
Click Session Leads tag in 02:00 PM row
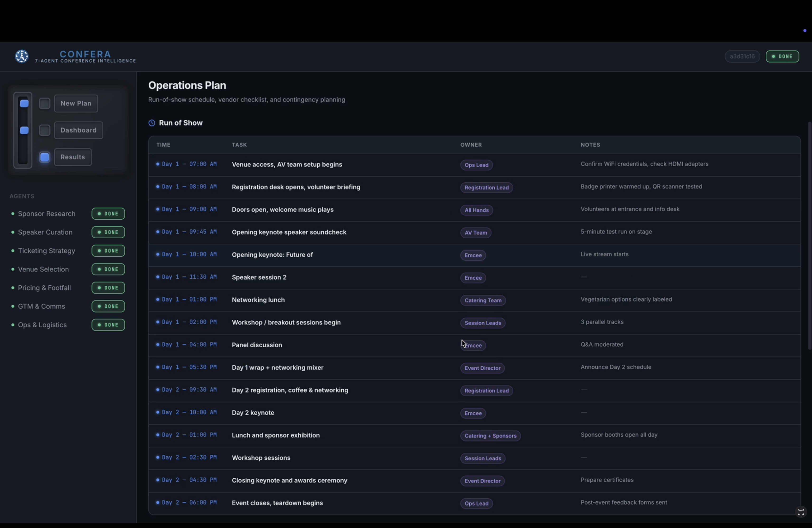click(x=483, y=323)
